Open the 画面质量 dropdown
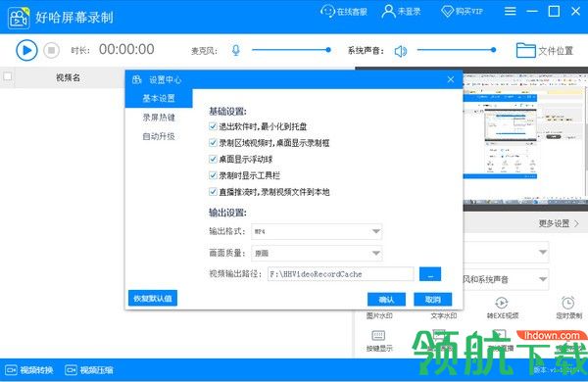Viewport: 588px width, 382px height. click(317, 253)
